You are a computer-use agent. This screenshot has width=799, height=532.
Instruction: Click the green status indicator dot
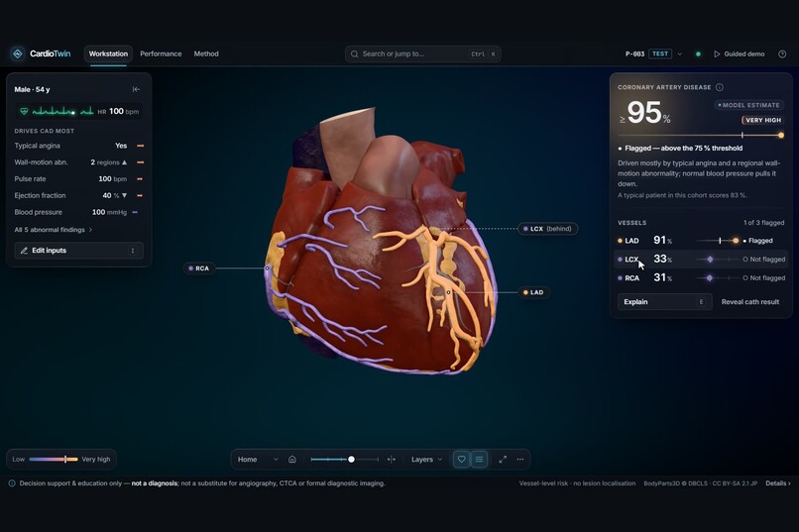[698, 53]
